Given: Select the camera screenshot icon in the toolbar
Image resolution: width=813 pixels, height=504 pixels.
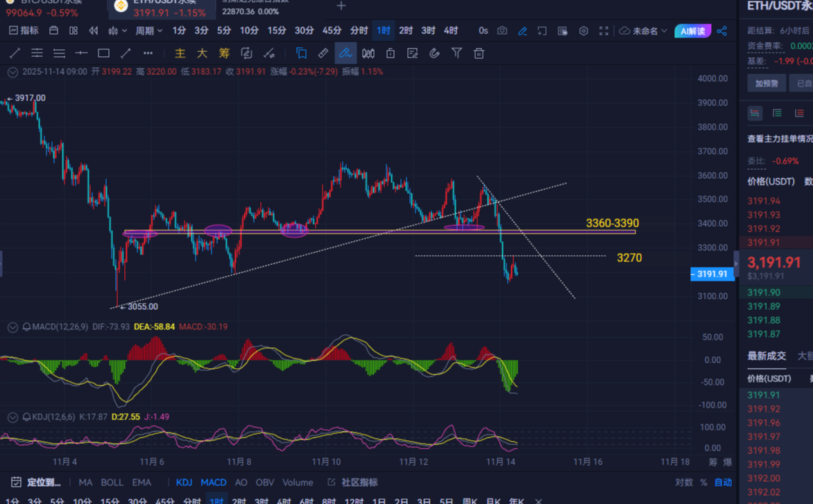Looking at the screenshot, I should click(503, 31).
